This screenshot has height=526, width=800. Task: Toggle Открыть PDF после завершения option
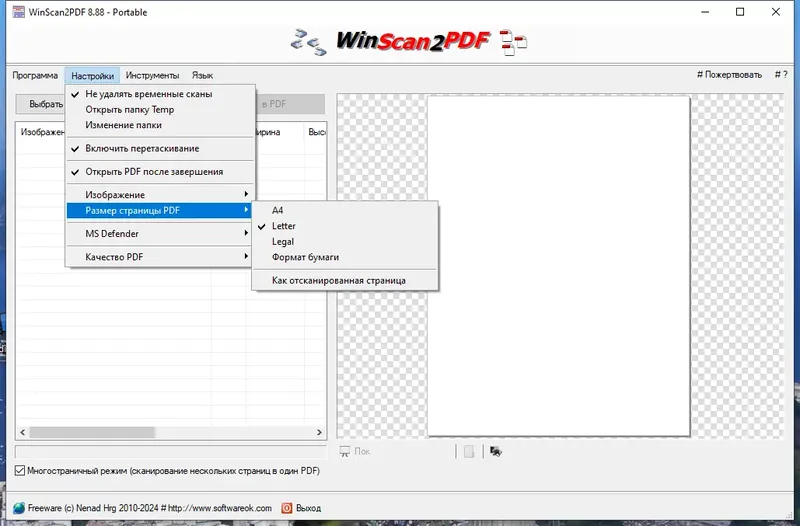(x=160, y=172)
